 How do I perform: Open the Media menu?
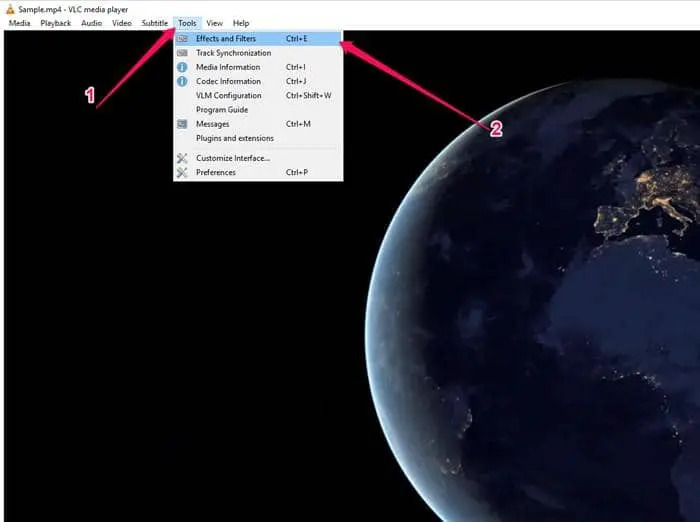click(x=20, y=23)
